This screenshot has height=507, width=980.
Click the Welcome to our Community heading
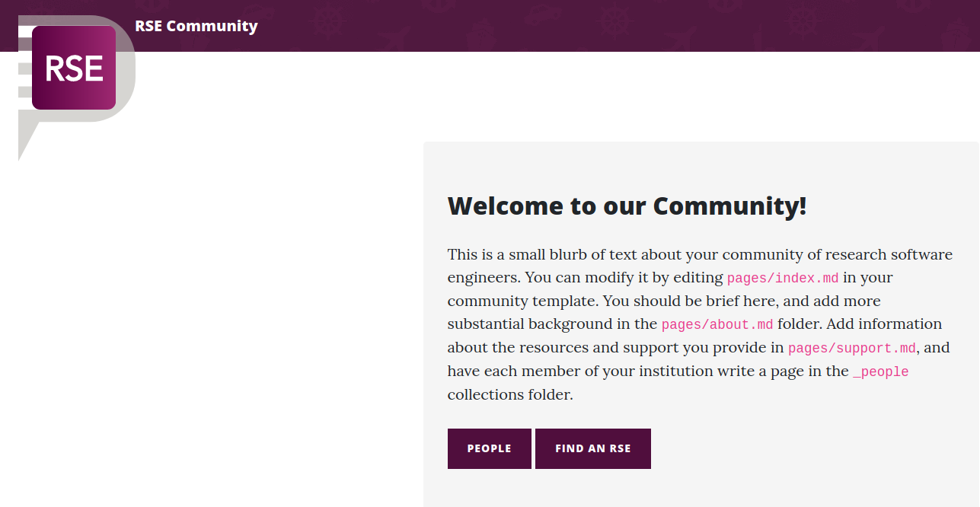pyautogui.click(x=627, y=206)
